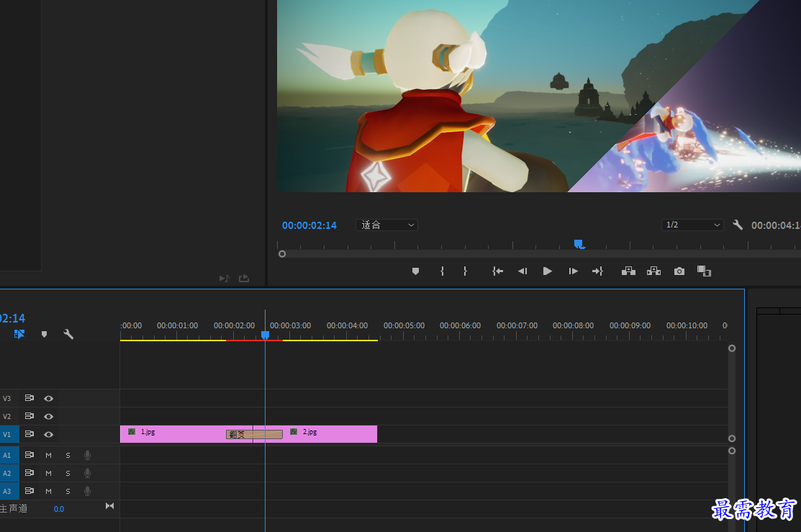This screenshot has width=801, height=532.
Task: Click the play audio icon in left panel
Action: (x=225, y=278)
